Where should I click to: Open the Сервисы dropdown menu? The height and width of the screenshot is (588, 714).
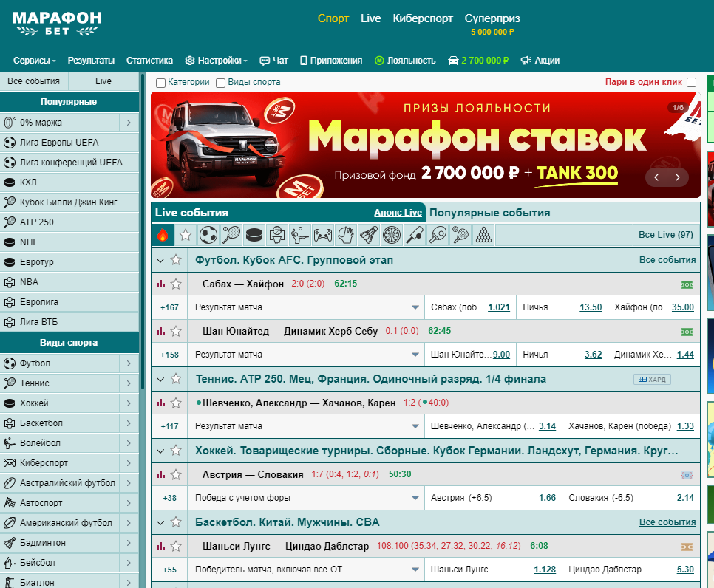click(34, 61)
